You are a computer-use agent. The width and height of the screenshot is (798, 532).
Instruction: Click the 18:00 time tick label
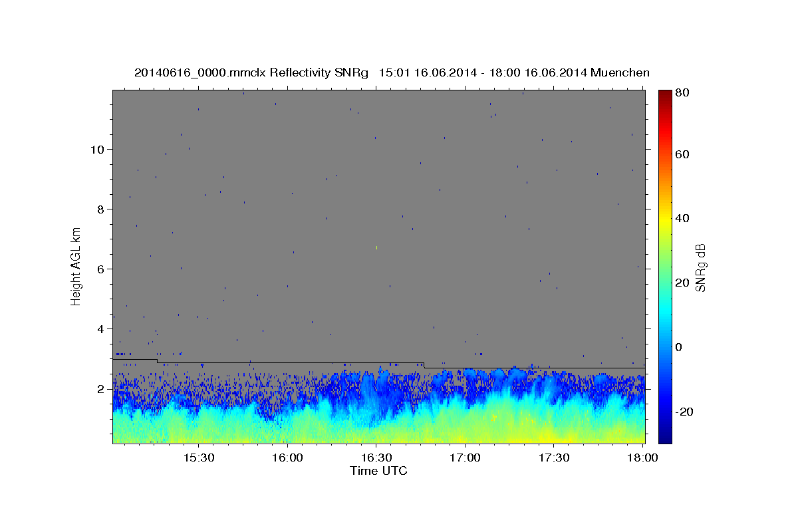642,458
